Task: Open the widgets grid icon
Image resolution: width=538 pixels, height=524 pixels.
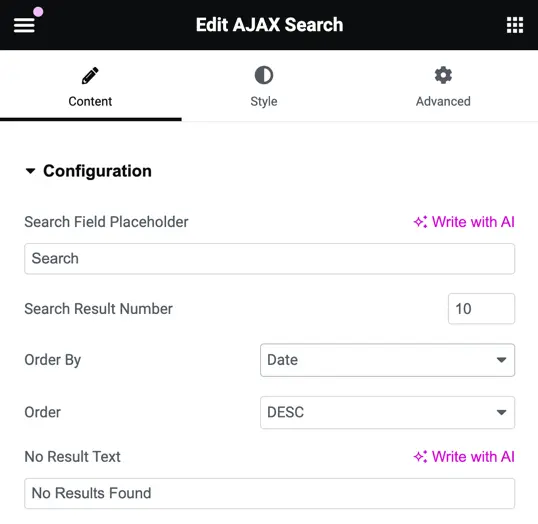Action: [515, 25]
